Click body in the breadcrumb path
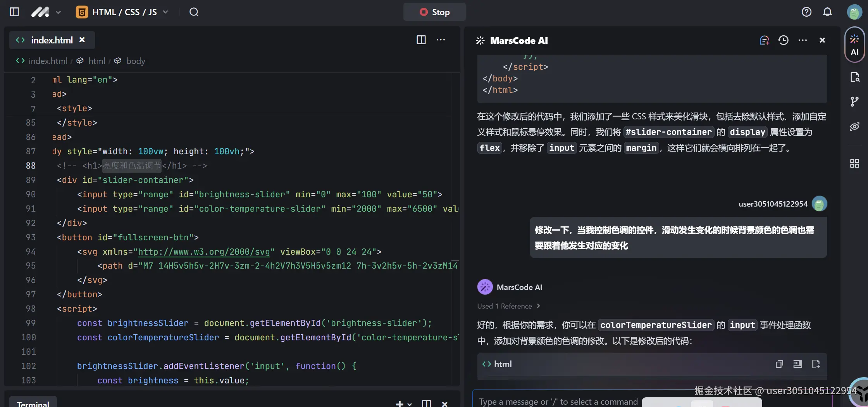Viewport: 868px width, 407px height. point(136,61)
